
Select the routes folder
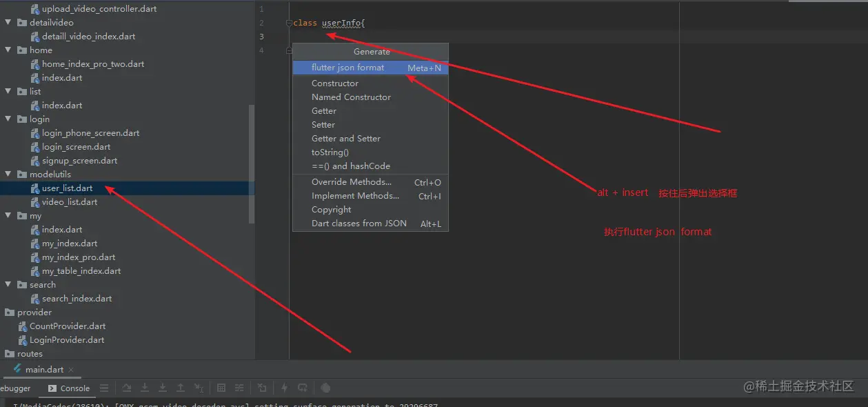tap(30, 354)
